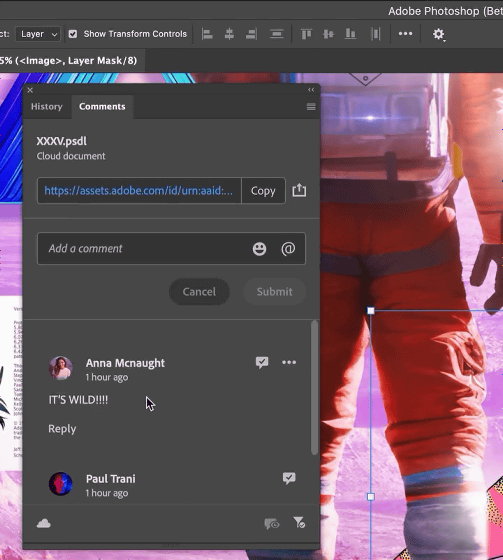This screenshot has width=503, height=560.
Task: Click the assets.adobe.com share link field
Action: pyautogui.click(x=139, y=190)
